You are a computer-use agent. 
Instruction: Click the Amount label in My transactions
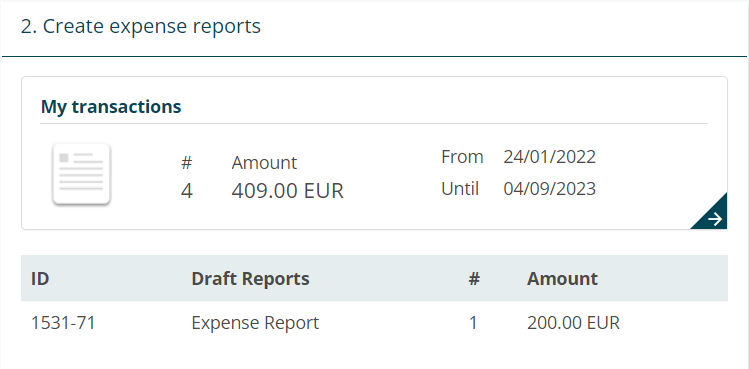264,163
